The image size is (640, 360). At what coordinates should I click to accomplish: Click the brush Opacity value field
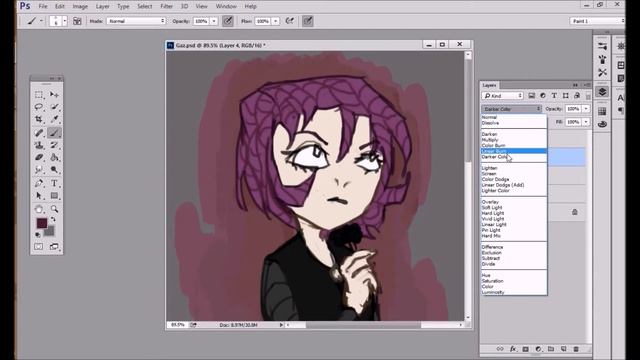point(201,21)
